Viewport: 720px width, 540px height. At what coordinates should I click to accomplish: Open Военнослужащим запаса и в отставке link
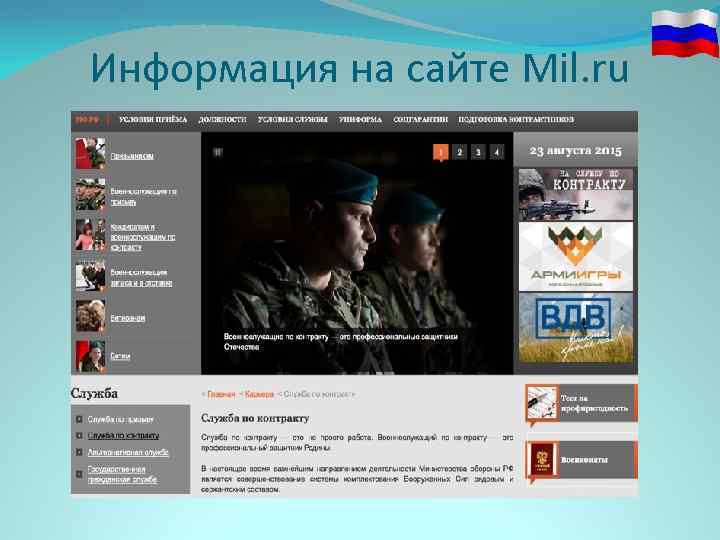(141, 278)
